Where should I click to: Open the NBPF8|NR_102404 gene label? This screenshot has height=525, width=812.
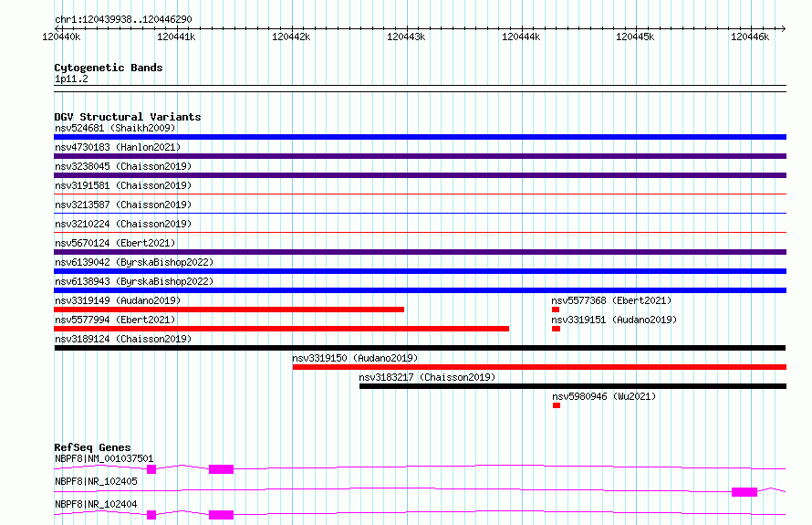tap(96, 504)
